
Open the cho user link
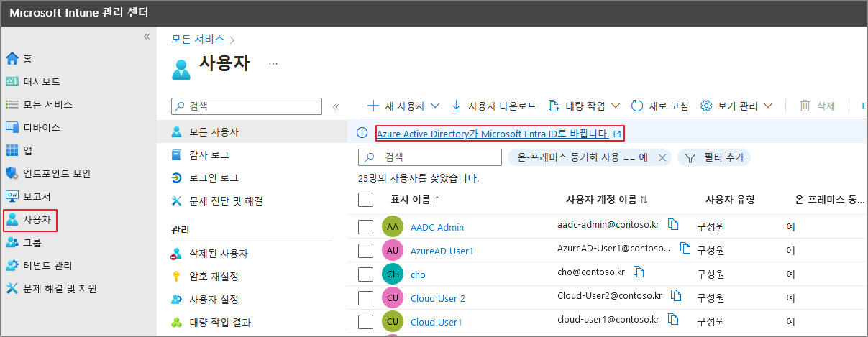click(x=418, y=274)
